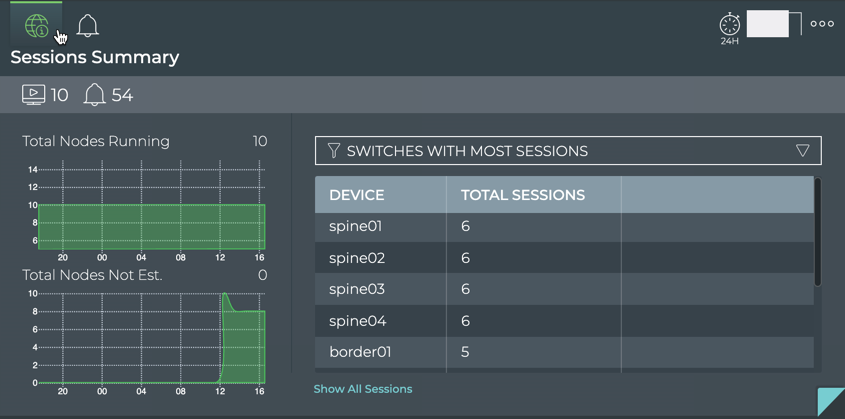845x419 pixels.
Task: Sort by the TOTAL SESSIONS column header
Action: click(x=523, y=195)
